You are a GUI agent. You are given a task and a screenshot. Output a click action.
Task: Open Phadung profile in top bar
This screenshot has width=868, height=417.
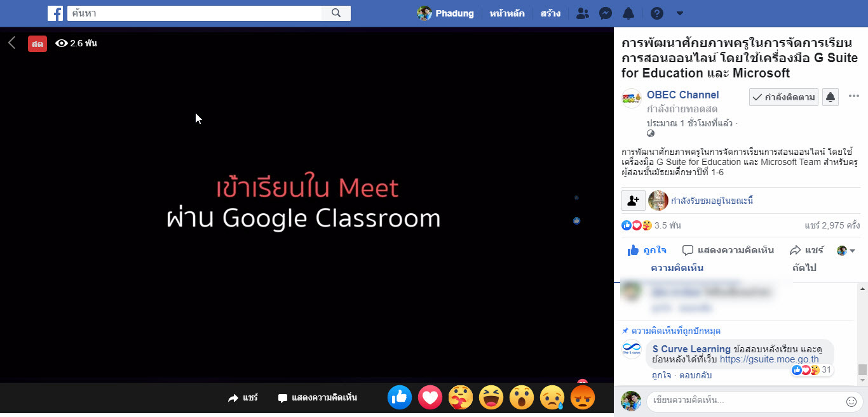446,13
